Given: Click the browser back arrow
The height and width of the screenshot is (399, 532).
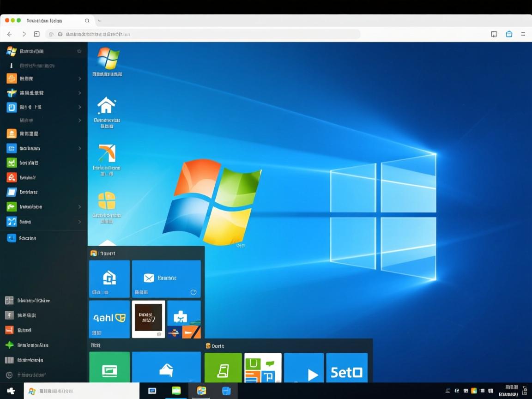Looking at the screenshot, I should 10,34.
